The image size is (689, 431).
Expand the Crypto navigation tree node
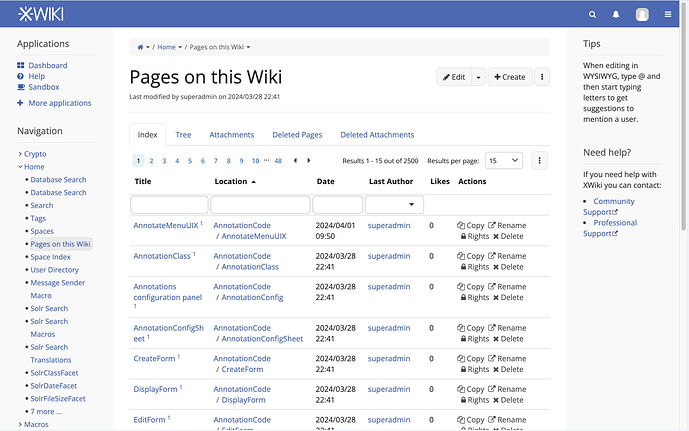click(x=20, y=154)
